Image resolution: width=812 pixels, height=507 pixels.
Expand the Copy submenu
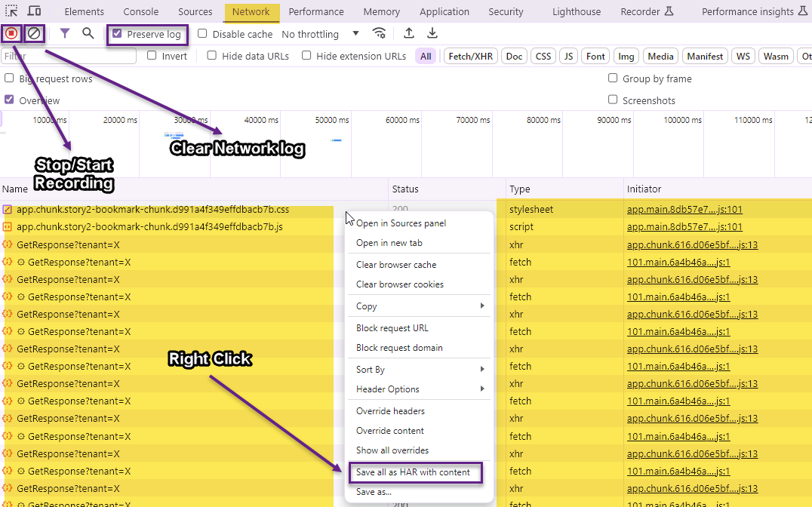(x=419, y=306)
